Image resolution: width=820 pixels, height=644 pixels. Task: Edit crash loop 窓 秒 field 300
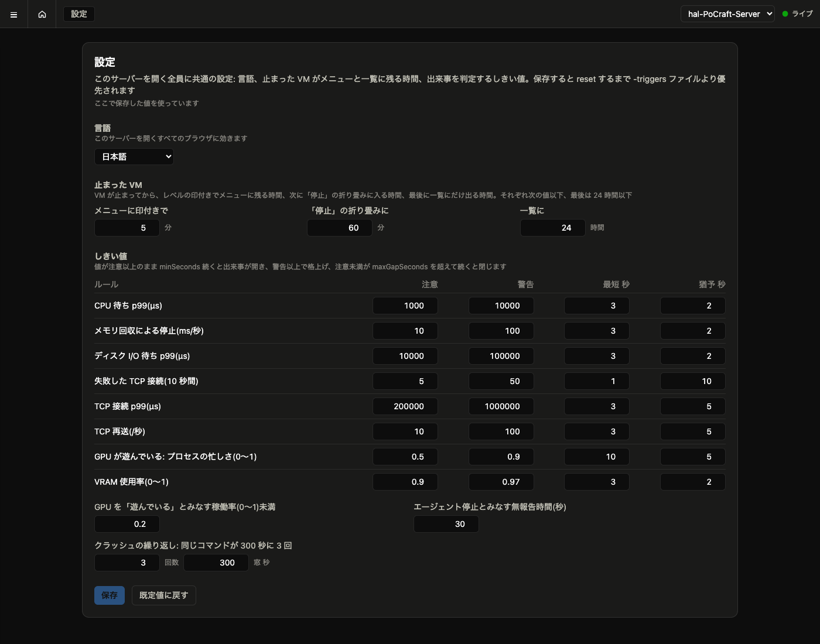[216, 563]
